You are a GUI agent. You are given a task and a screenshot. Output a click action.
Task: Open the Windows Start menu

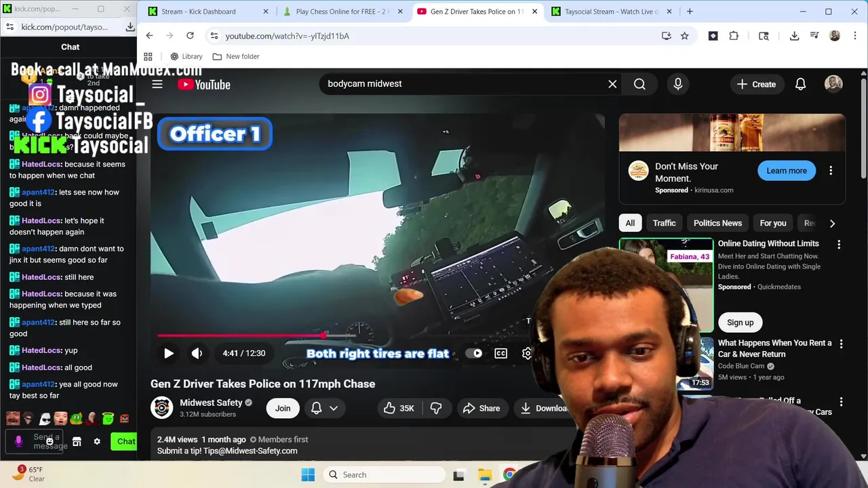[308, 474]
